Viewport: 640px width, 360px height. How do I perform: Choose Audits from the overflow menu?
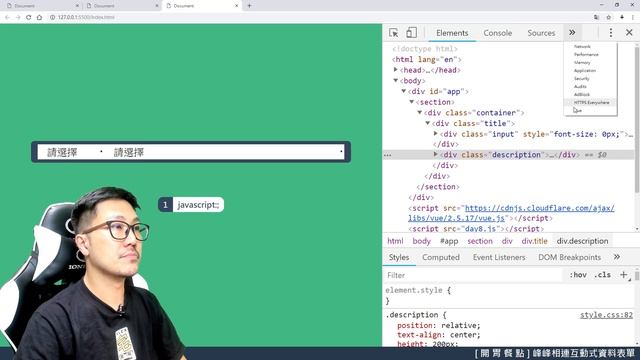tap(580, 87)
